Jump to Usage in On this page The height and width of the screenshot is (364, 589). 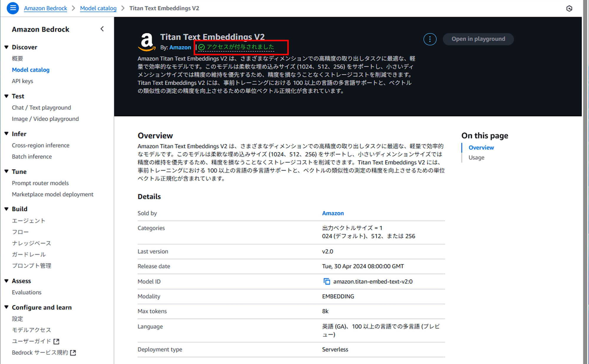coord(476,157)
